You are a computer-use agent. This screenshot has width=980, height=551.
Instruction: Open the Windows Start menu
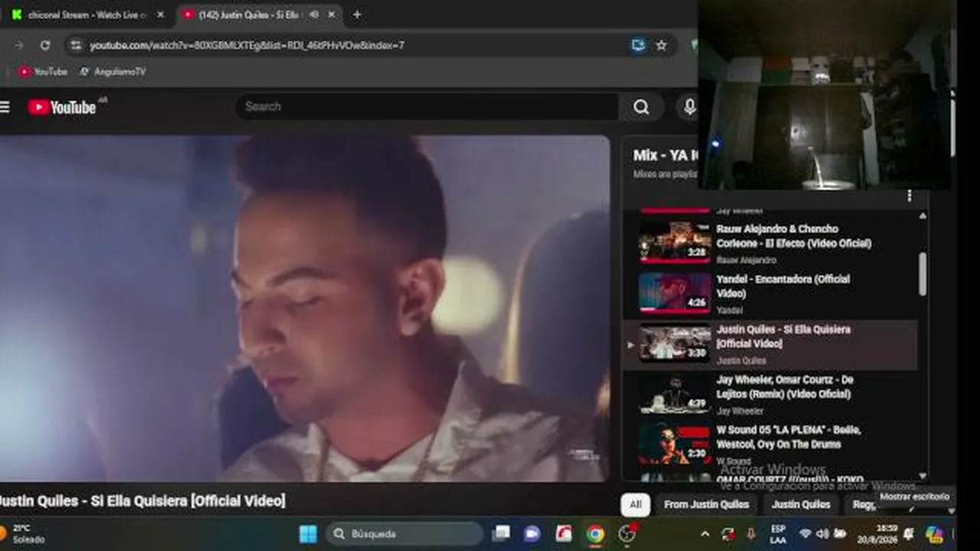(308, 533)
